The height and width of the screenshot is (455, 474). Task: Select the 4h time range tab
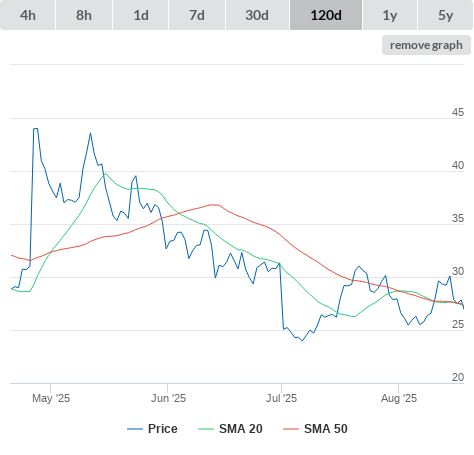point(28,15)
